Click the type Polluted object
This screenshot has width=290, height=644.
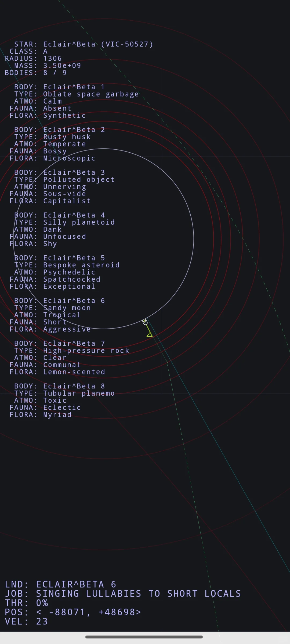79,180
